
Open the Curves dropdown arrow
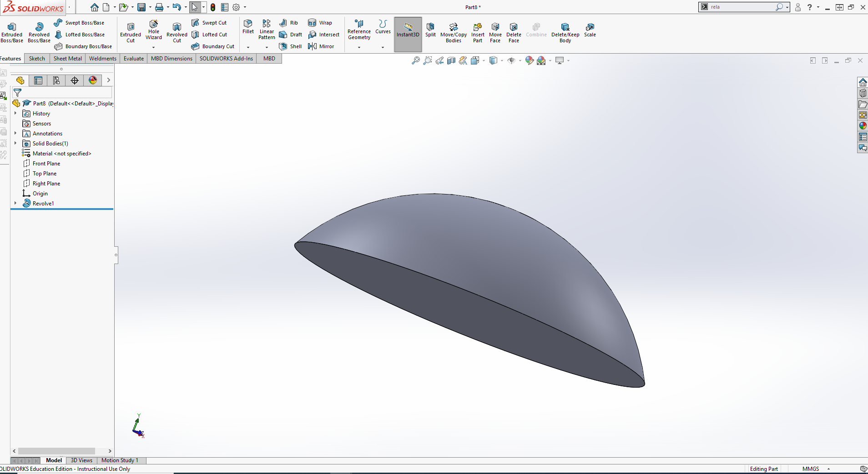click(383, 47)
